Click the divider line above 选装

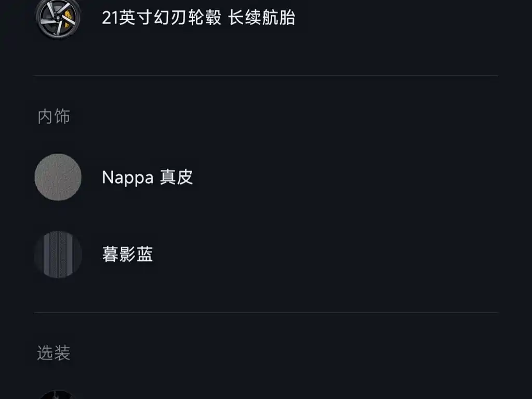(266, 312)
